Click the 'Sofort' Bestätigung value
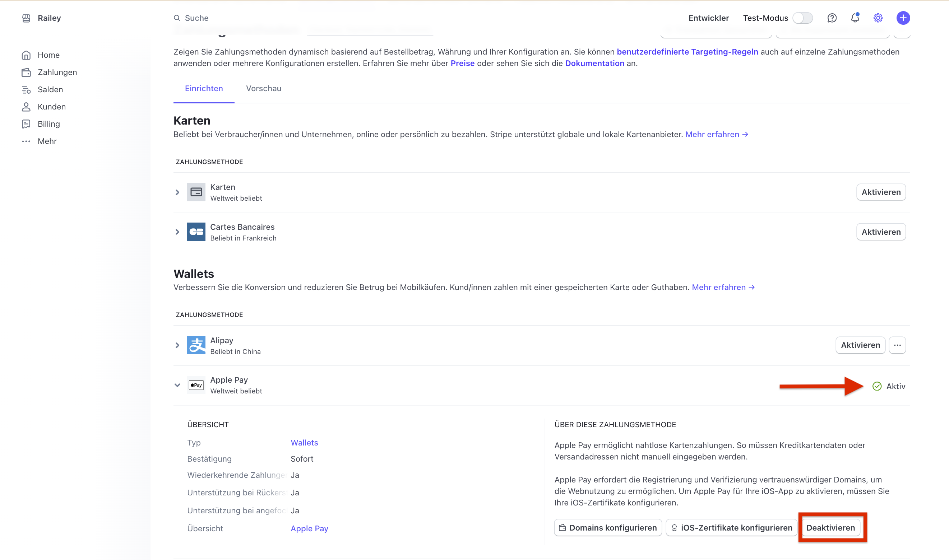949x560 pixels. [302, 459]
